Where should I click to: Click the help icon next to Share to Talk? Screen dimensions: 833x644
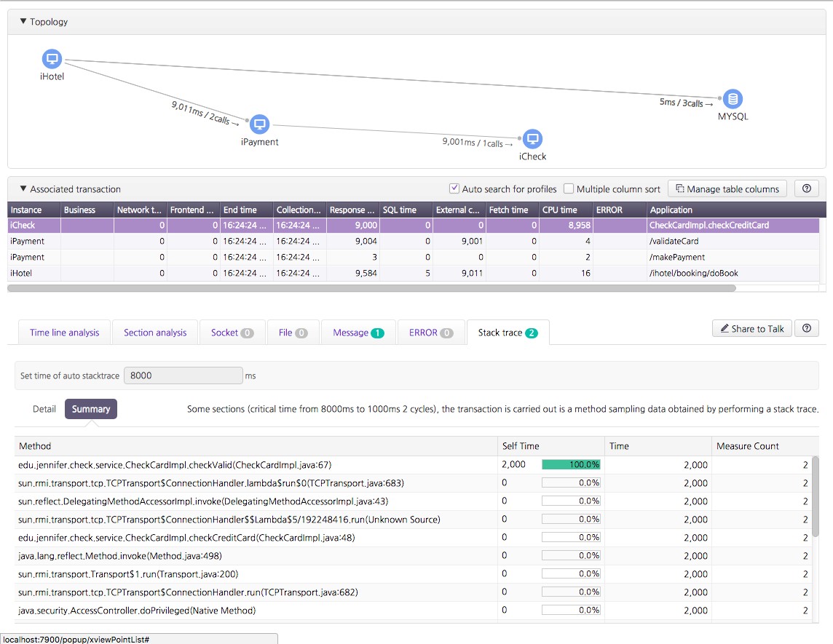[x=806, y=328]
